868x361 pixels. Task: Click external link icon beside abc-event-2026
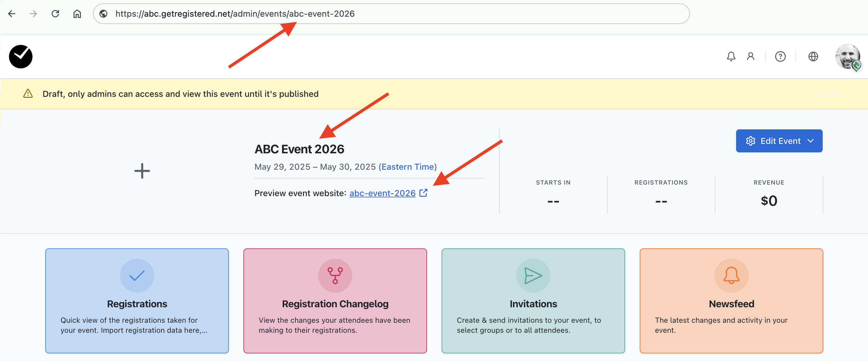coord(423,193)
